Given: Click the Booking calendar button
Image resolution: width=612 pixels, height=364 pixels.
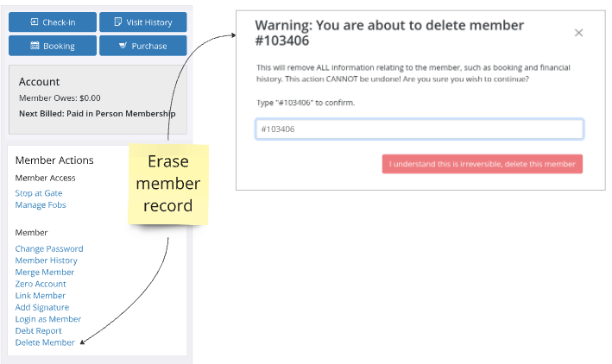Looking at the screenshot, I should click(x=53, y=46).
